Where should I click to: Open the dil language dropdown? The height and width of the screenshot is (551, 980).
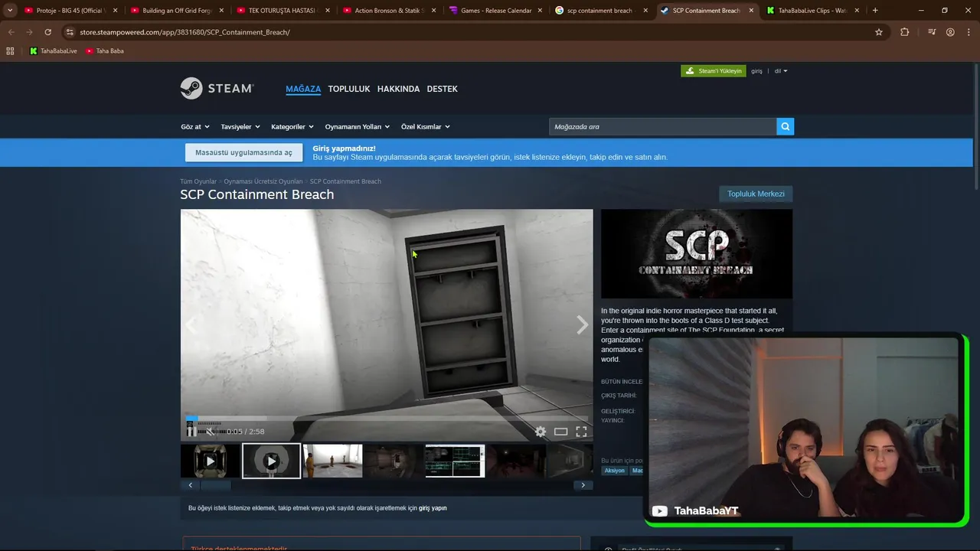781,71
